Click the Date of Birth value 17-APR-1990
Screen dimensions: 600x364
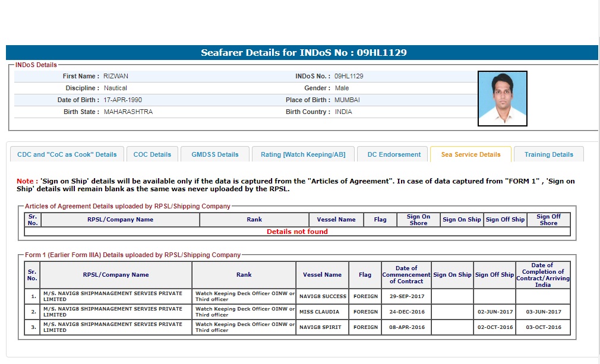pyautogui.click(x=123, y=100)
